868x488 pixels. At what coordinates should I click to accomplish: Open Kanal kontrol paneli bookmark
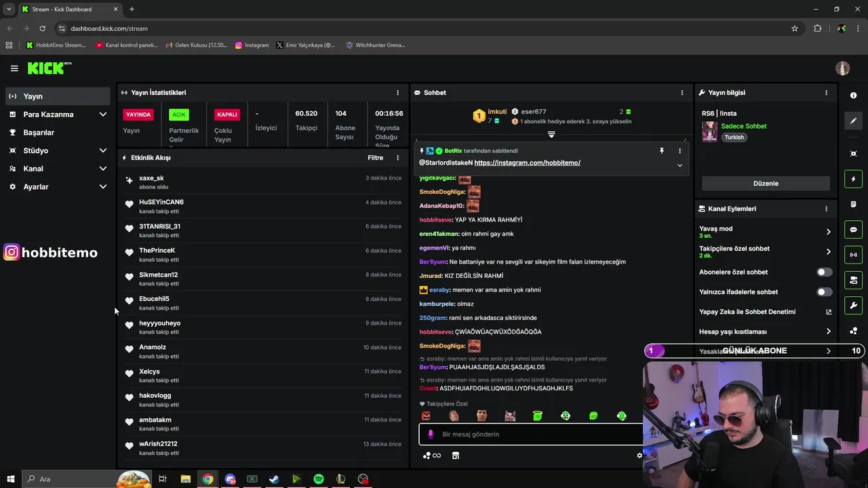pos(126,45)
